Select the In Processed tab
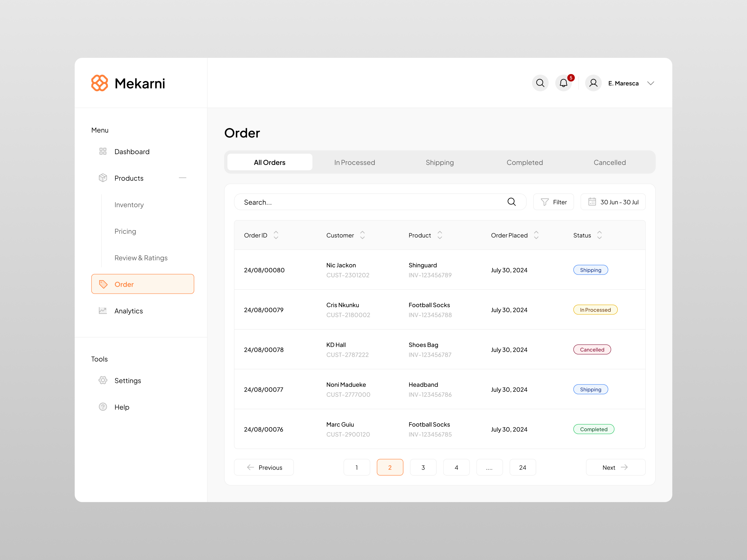The height and width of the screenshot is (560, 747). click(355, 162)
